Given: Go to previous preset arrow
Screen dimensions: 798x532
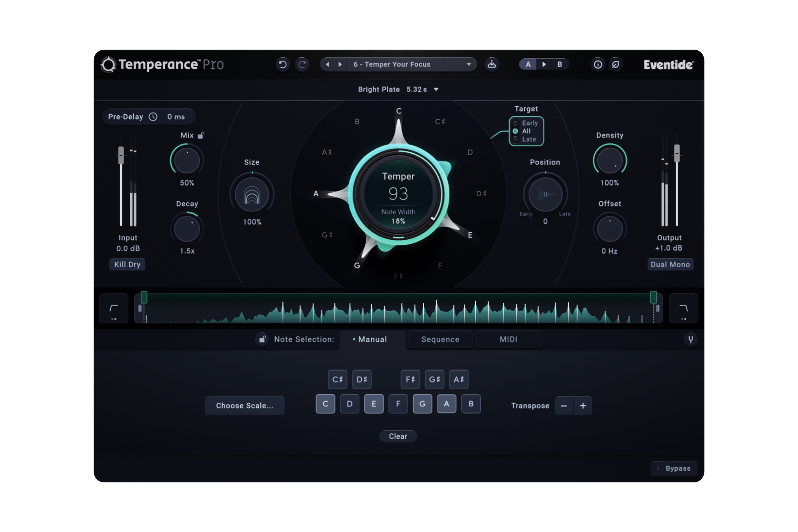Looking at the screenshot, I should coord(327,65).
